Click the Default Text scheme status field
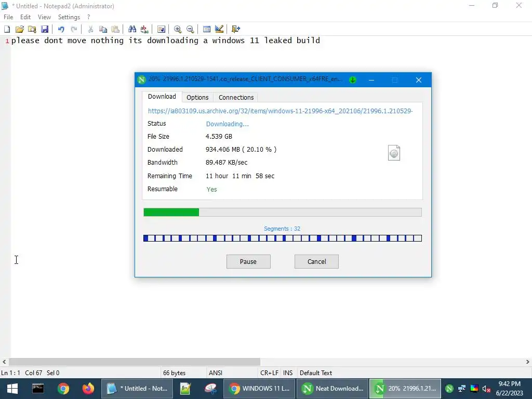The image size is (532, 399). click(316, 373)
